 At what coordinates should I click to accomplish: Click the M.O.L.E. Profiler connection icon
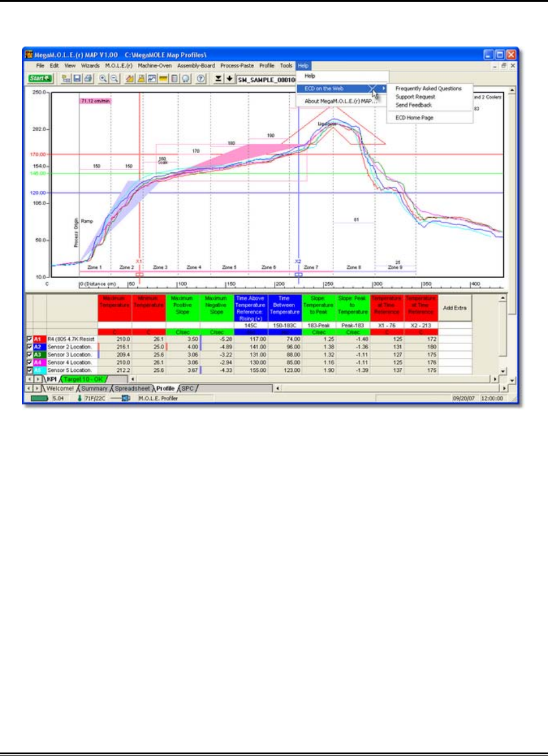click(121, 399)
